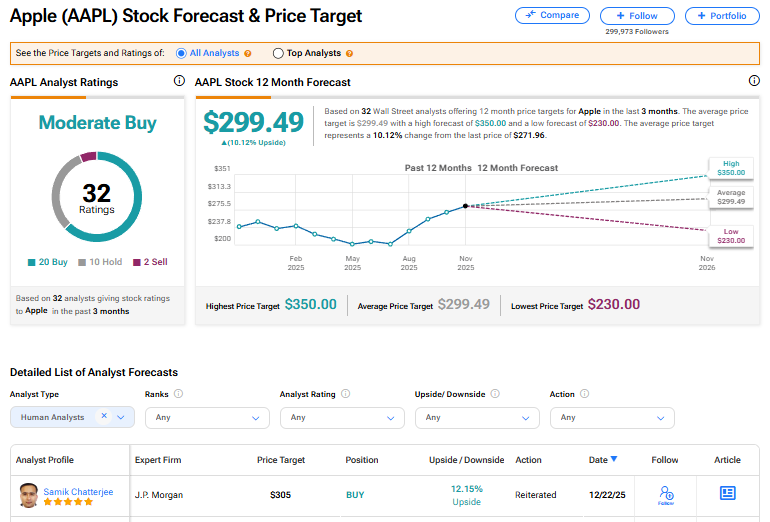Click the info icon beside AAPL Analyst Ratings
The width and height of the screenshot is (770, 522).
tap(179, 81)
